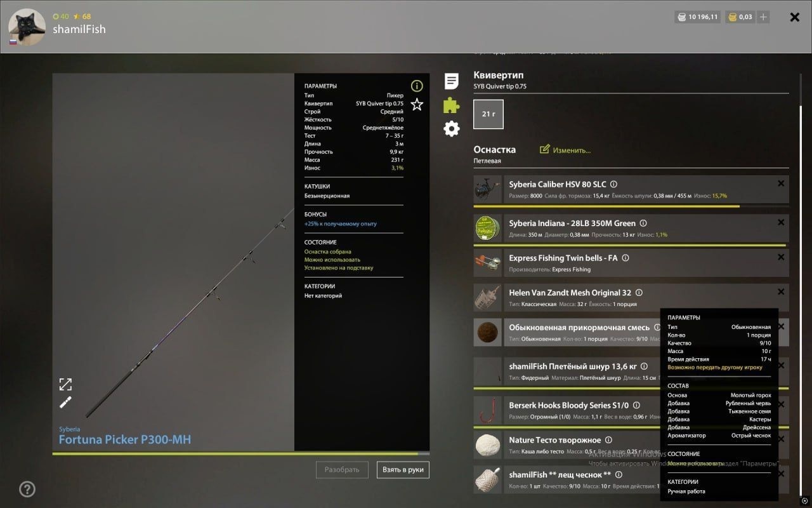The height and width of the screenshot is (508, 812).
Task: Click the red Berserk hook thumbnail
Action: click(488, 410)
